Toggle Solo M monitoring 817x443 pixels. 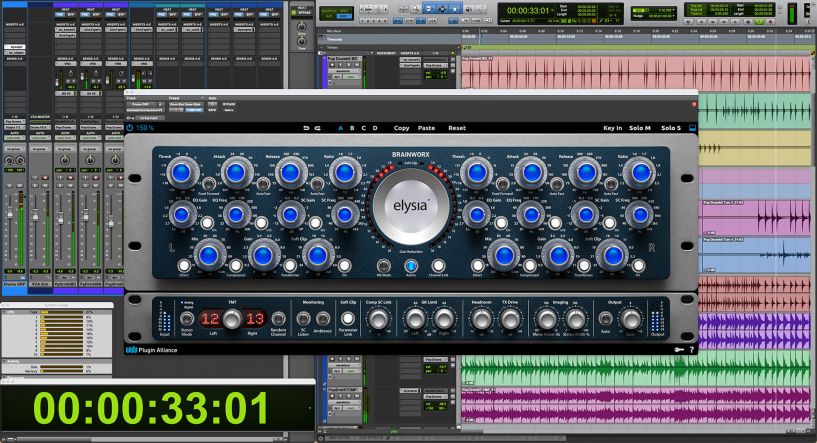click(x=640, y=128)
